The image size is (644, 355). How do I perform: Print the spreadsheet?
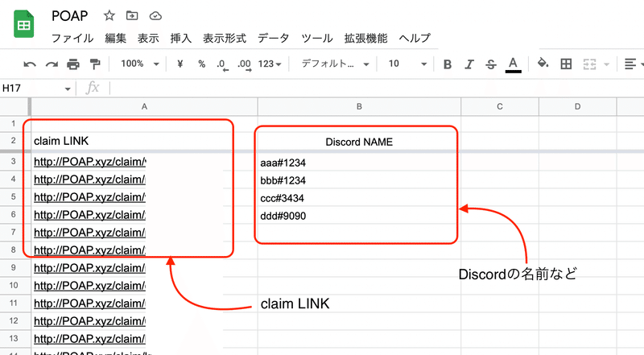coord(73,64)
